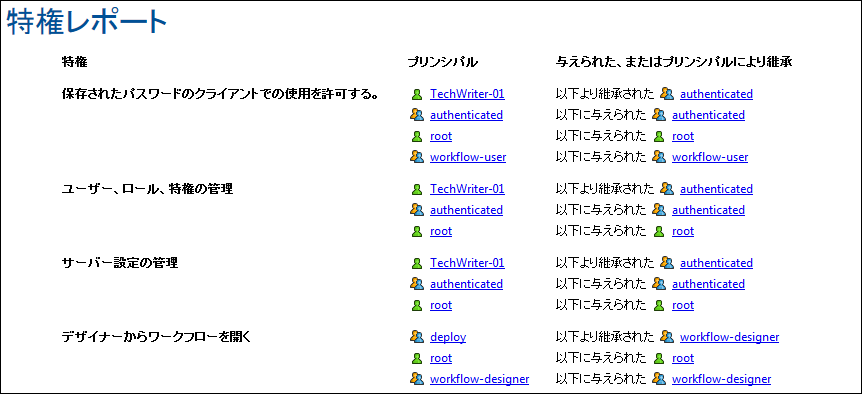This screenshot has height=394, width=862.
Task: Click group icon beside principal authenticated under サーバー設定の管理
Action: (417, 284)
